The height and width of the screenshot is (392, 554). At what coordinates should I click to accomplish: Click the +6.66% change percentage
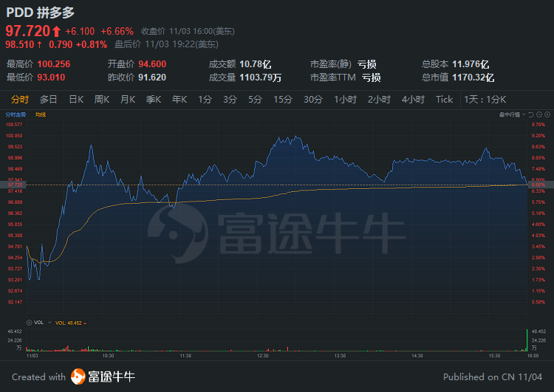point(117,32)
